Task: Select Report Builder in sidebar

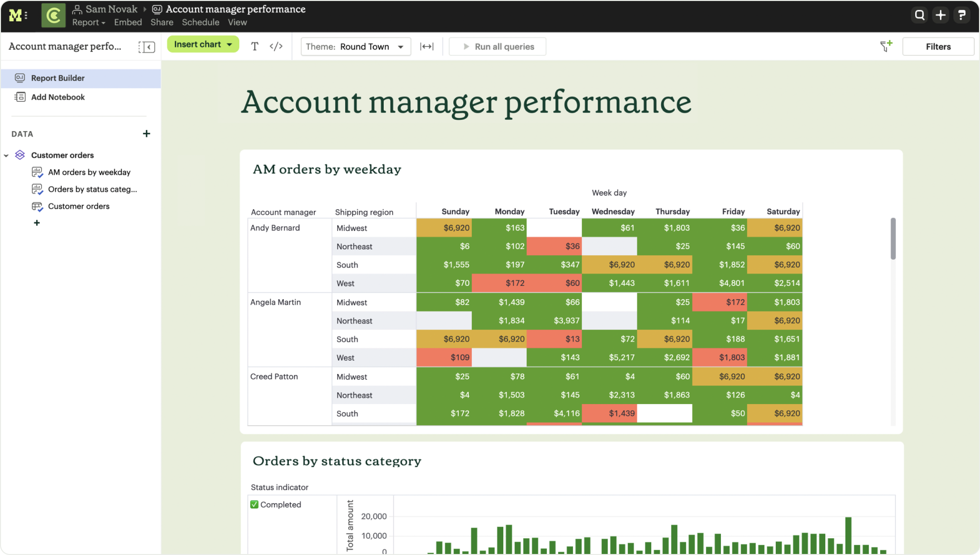Action: [81, 78]
